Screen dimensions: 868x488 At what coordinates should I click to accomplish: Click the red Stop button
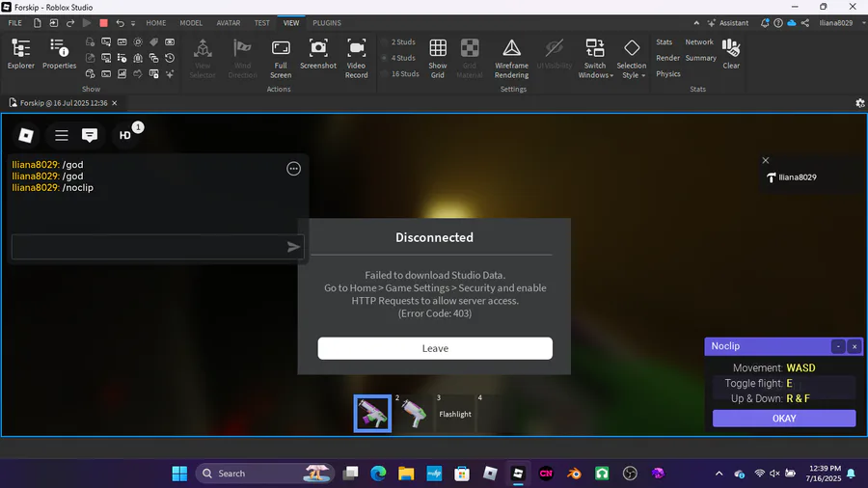coord(103,23)
